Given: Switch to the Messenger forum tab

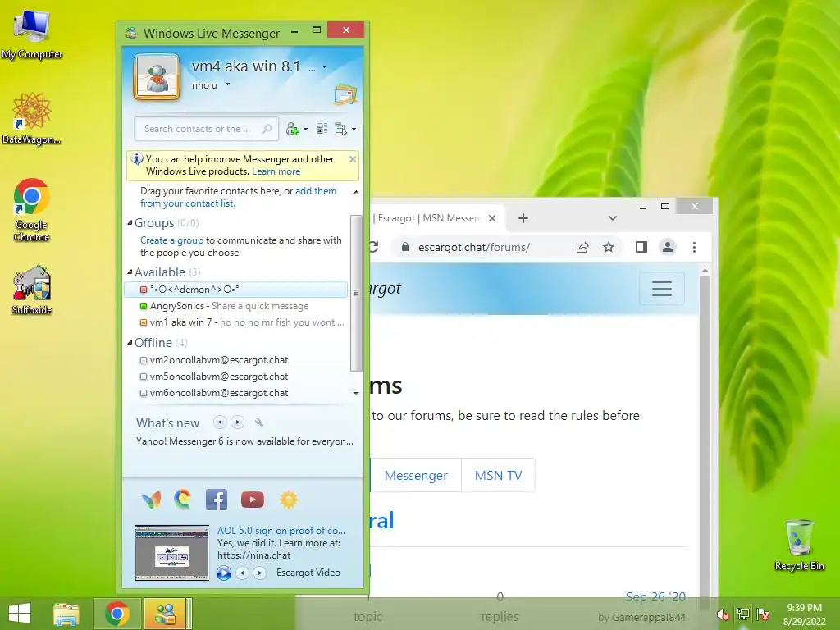Looking at the screenshot, I should [416, 475].
